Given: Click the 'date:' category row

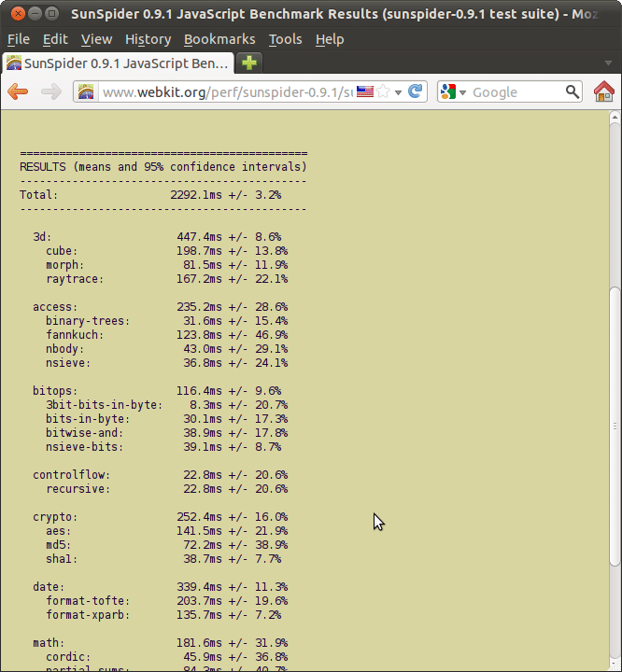Looking at the screenshot, I should (x=161, y=587).
